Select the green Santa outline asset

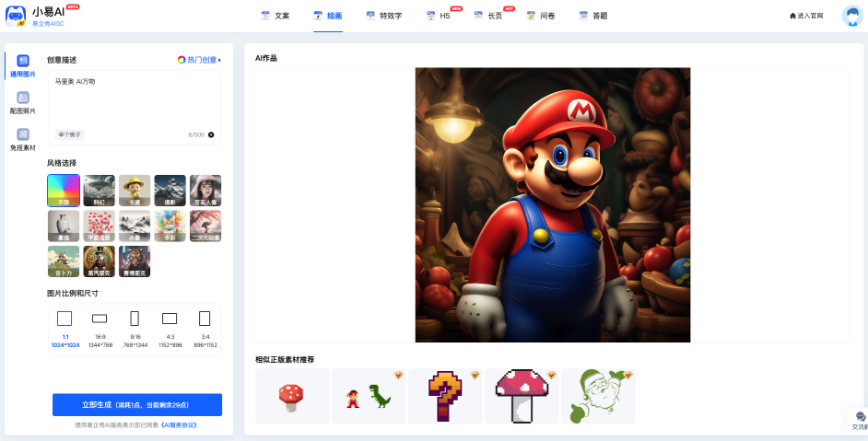point(598,397)
